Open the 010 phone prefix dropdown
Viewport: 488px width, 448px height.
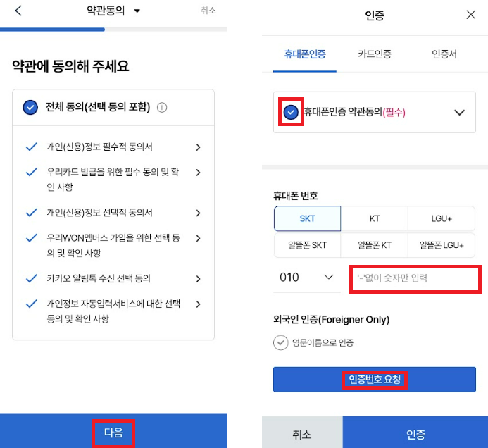(307, 277)
